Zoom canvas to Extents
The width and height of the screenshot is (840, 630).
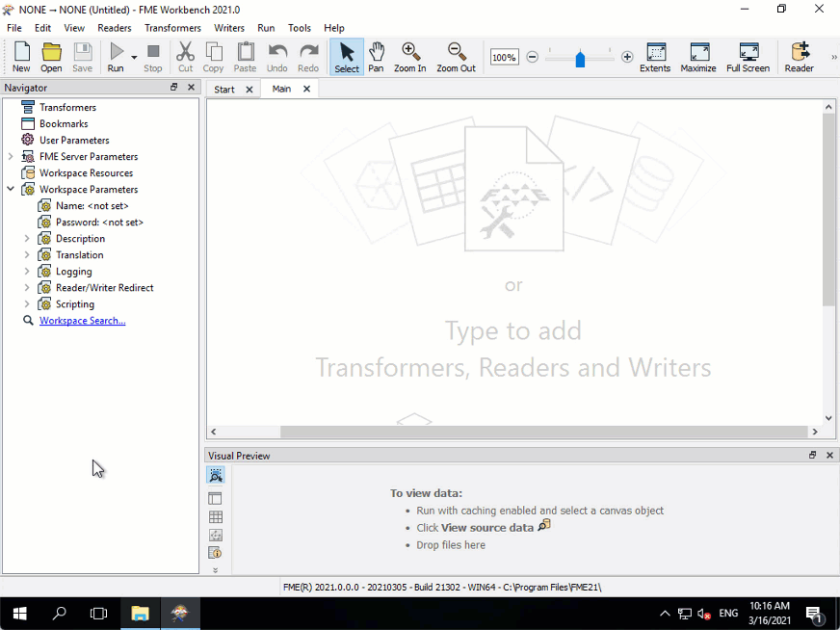pyautogui.click(x=655, y=57)
